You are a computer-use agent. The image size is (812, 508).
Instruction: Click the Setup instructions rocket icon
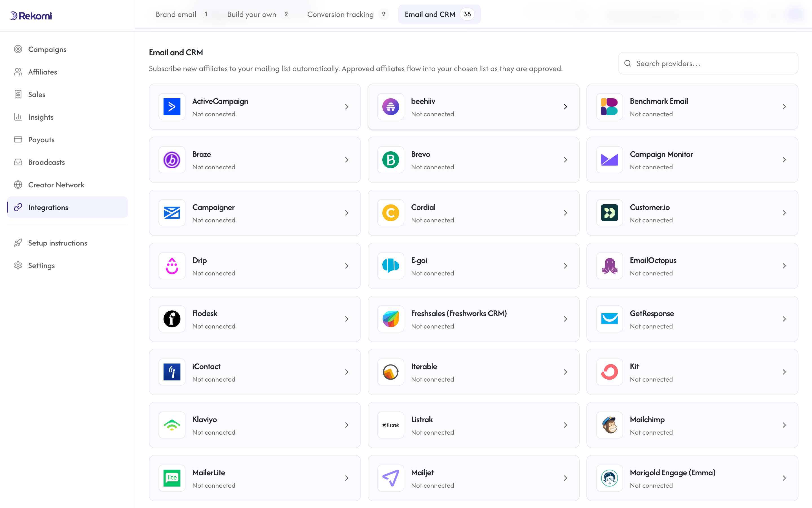18,243
